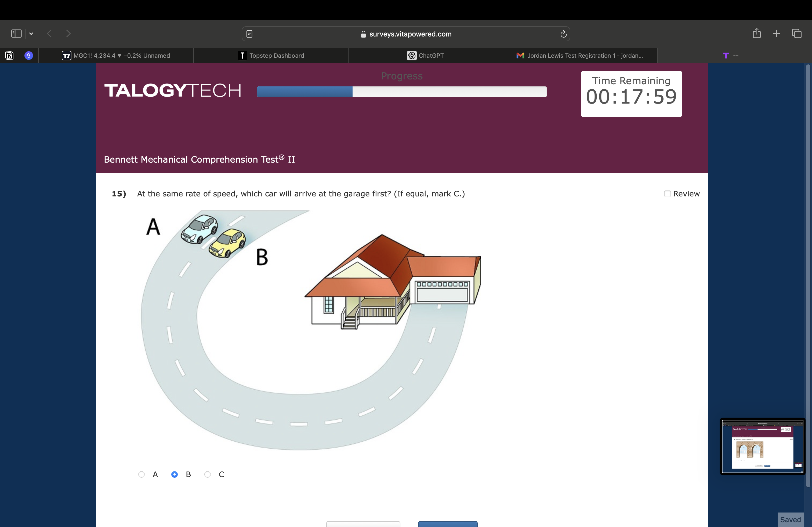Check the Review checkbox
Viewport: 812px width, 527px height.
pyautogui.click(x=667, y=194)
